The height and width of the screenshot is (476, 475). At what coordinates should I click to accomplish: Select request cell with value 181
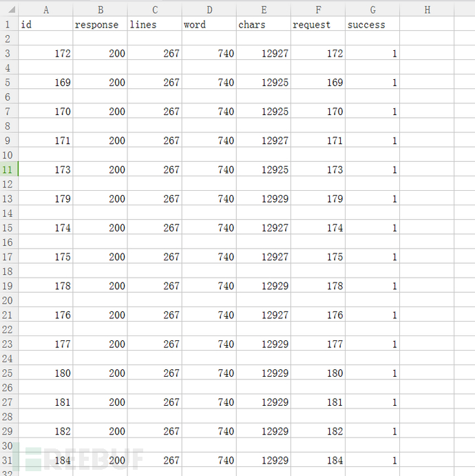click(318, 402)
